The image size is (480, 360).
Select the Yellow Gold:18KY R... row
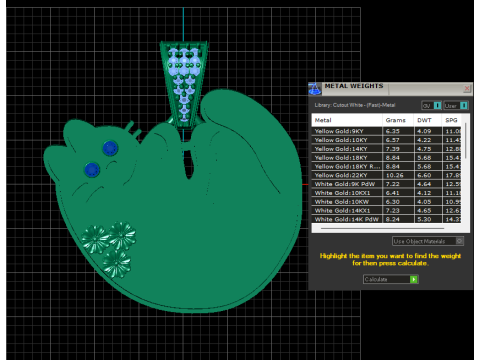[x=387, y=166]
